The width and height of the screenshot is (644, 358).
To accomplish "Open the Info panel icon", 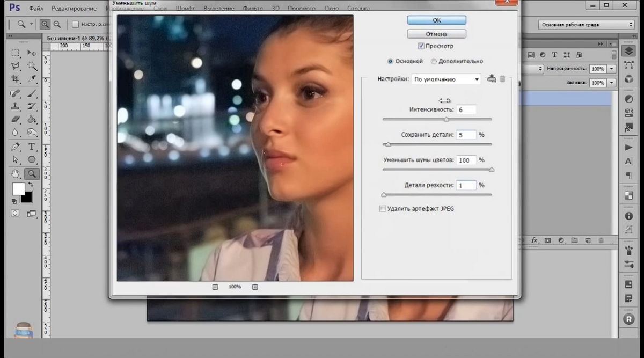I will [628, 216].
